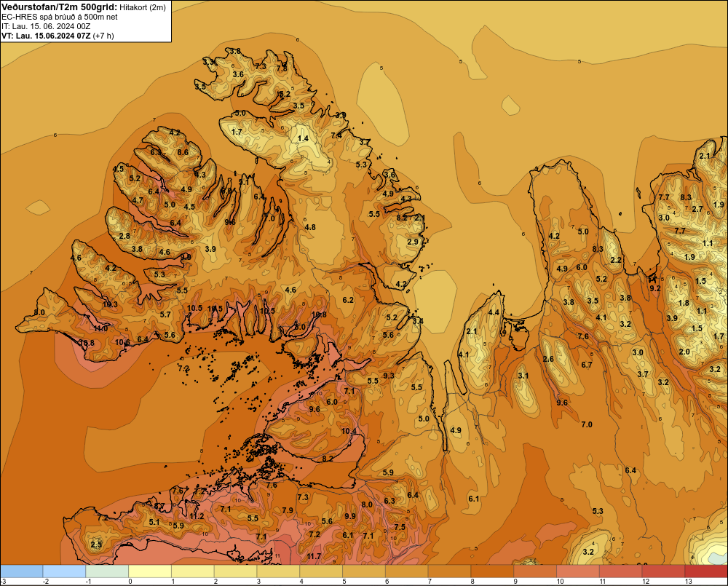Viewport: 728px width, 586px height.
Task: Select the legend scale number 13
Action: click(x=688, y=582)
